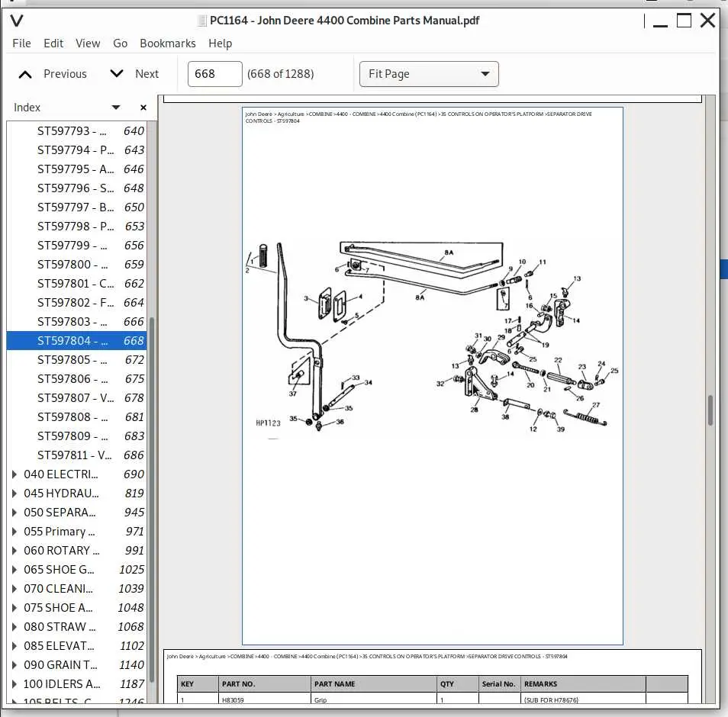
Task: Select index entry ST597811 page 686
Action: tap(76, 455)
